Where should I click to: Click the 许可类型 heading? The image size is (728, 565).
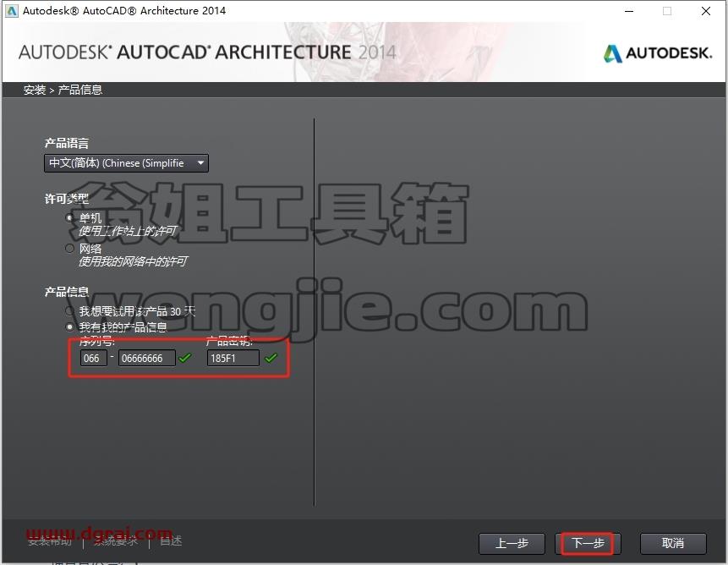point(67,199)
